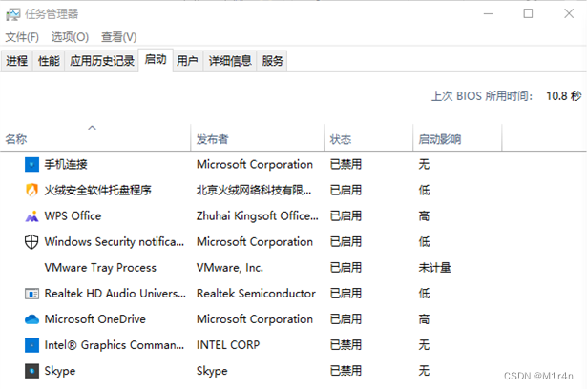Select the Skype entry name
588x389 pixels.
60,371
